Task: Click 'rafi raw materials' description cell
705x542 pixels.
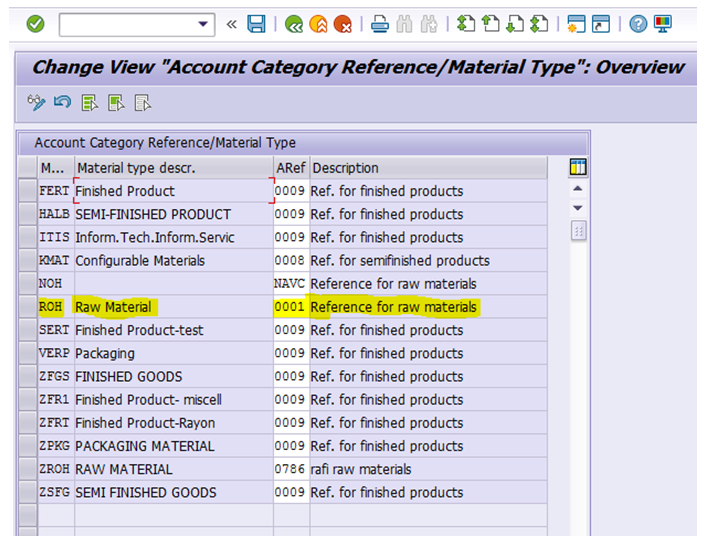Action: tap(428, 469)
